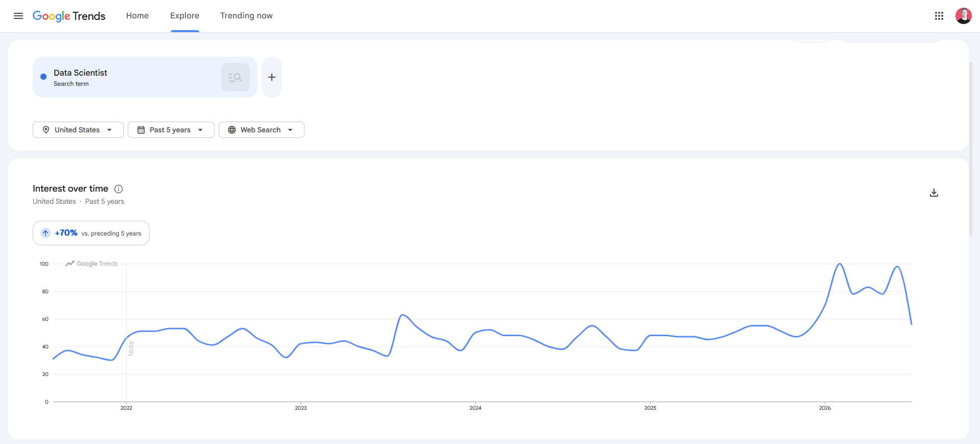Click the Note marker on the chart
Viewport: 980px width, 444px height.
[131, 348]
